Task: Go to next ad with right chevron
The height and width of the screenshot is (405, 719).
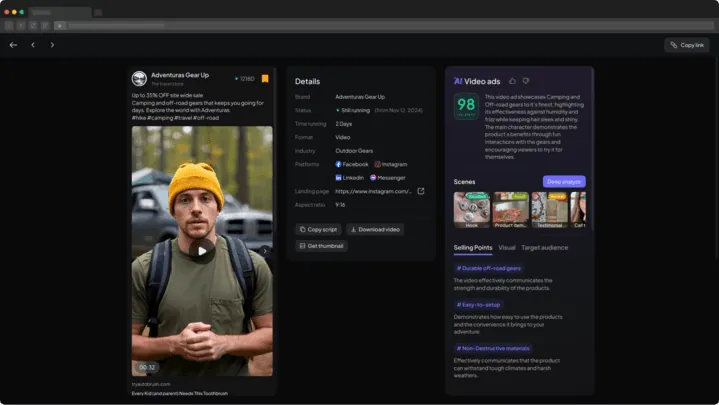Action: 52,45
